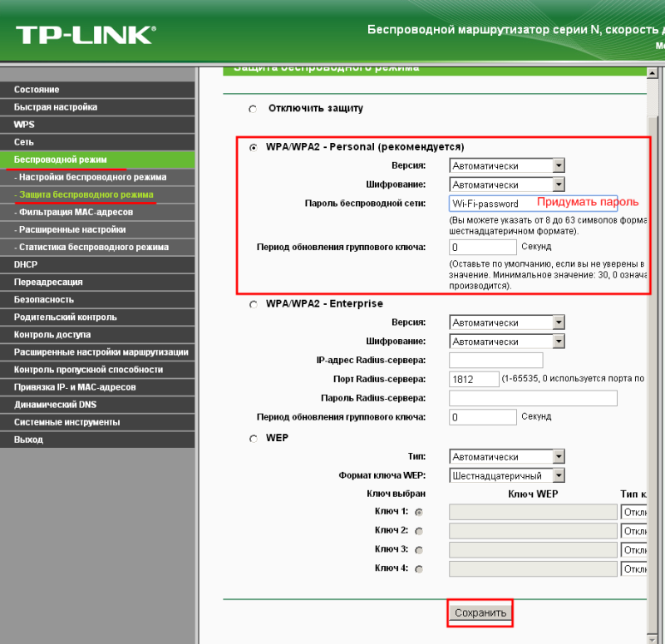The image size is (665, 644).
Task: Open Enterprise Шифрование dropdown
Action: coord(507,342)
